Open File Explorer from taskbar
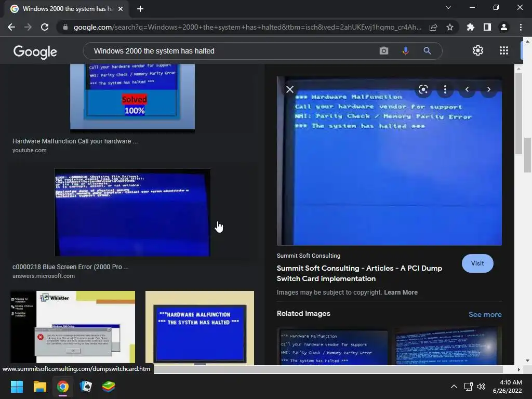This screenshot has width=532, height=399. pyautogui.click(x=39, y=387)
